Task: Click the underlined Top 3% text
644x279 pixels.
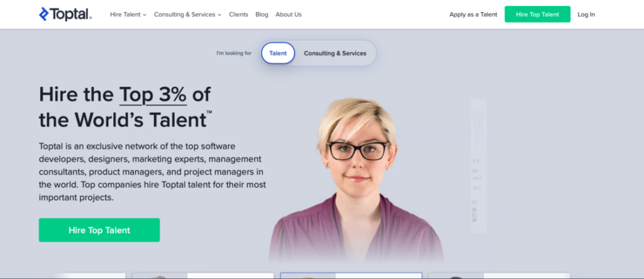Action: point(153,94)
